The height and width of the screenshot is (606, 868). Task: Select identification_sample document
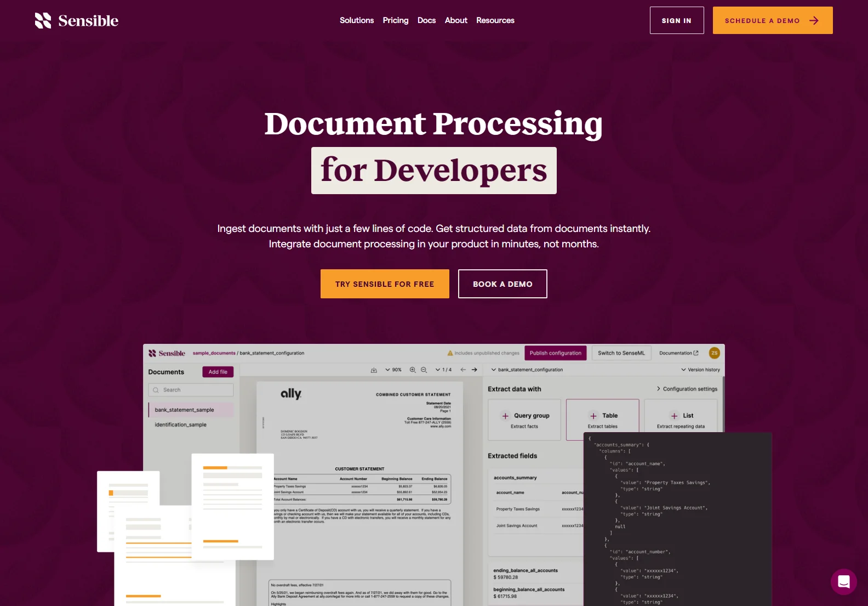tap(181, 424)
